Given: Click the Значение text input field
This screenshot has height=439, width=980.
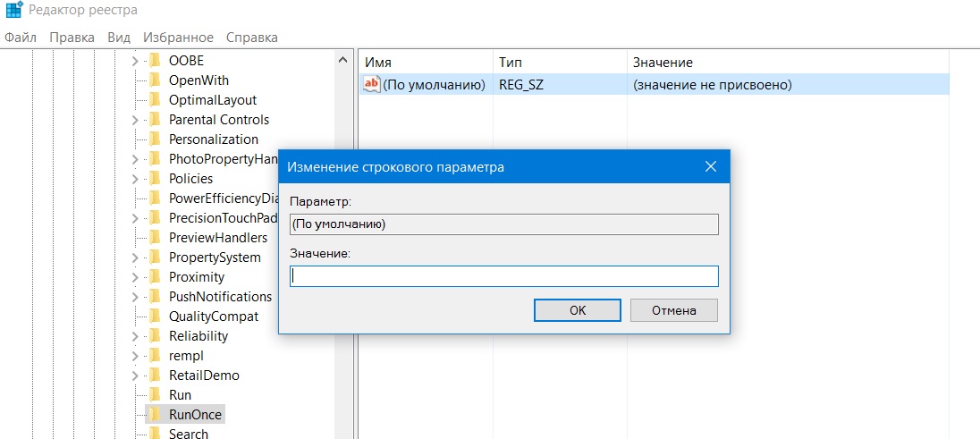Looking at the screenshot, I should coord(504,276).
